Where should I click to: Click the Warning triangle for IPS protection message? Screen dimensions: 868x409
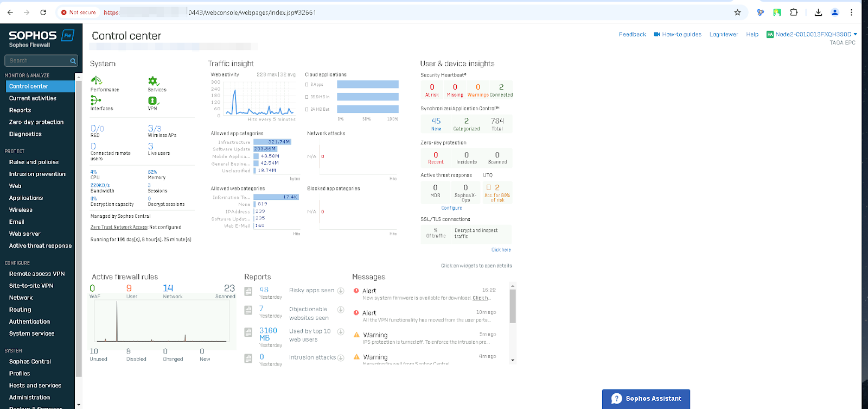[356, 335]
